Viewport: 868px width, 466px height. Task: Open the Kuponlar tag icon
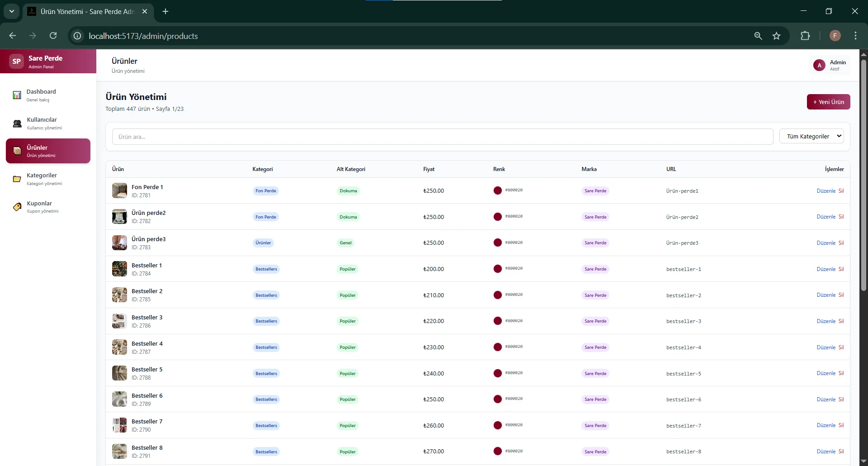pyautogui.click(x=17, y=207)
